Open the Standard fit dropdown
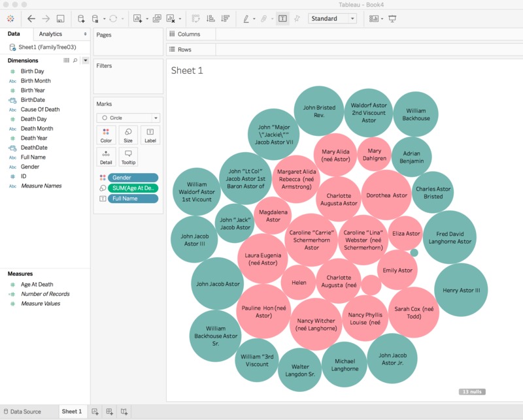This screenshot has height=420, width=523. [352, 18]
